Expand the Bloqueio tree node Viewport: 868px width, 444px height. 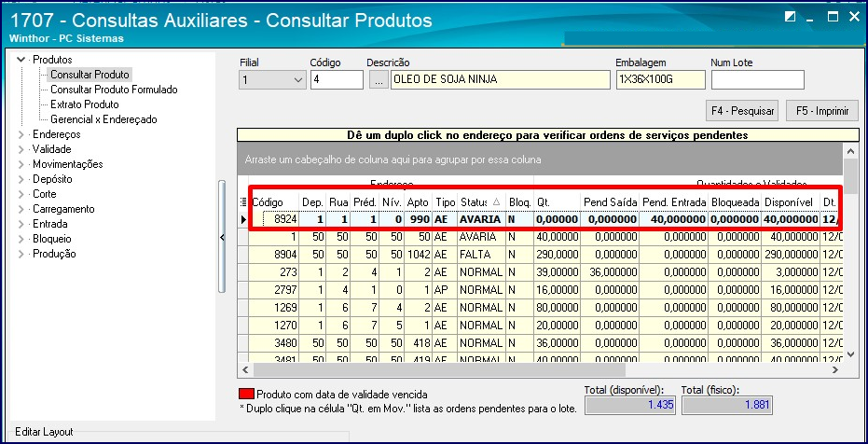[21, 239]
